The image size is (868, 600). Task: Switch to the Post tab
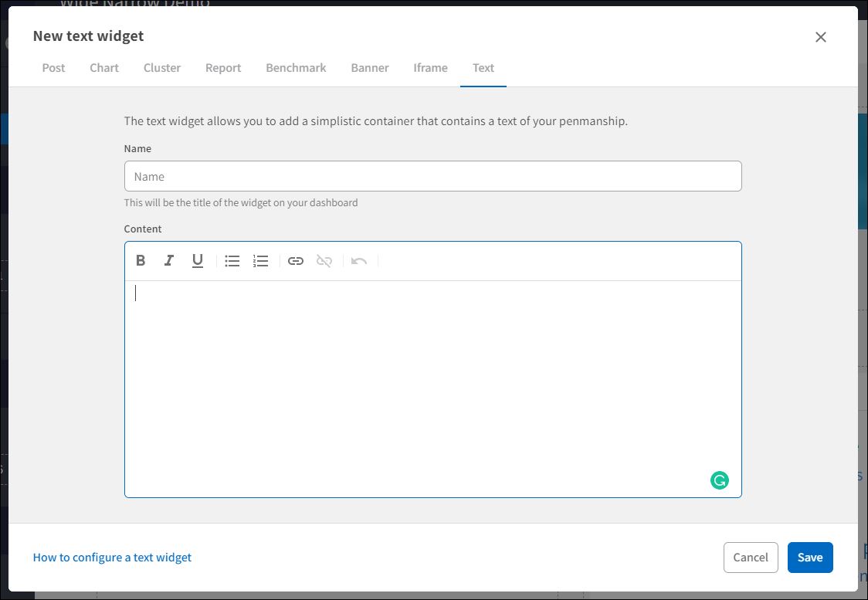tap(53, 68)
